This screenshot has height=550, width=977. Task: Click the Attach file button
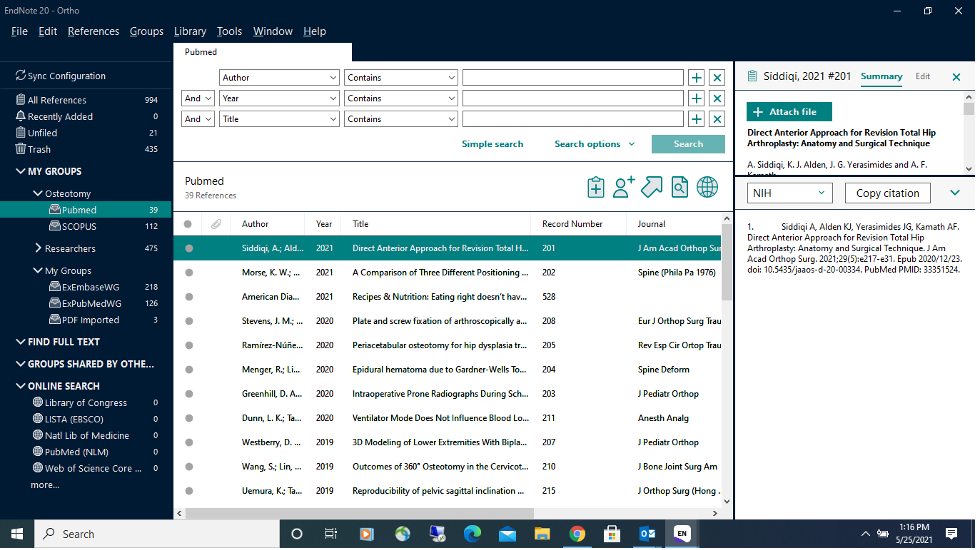(789, 111)
